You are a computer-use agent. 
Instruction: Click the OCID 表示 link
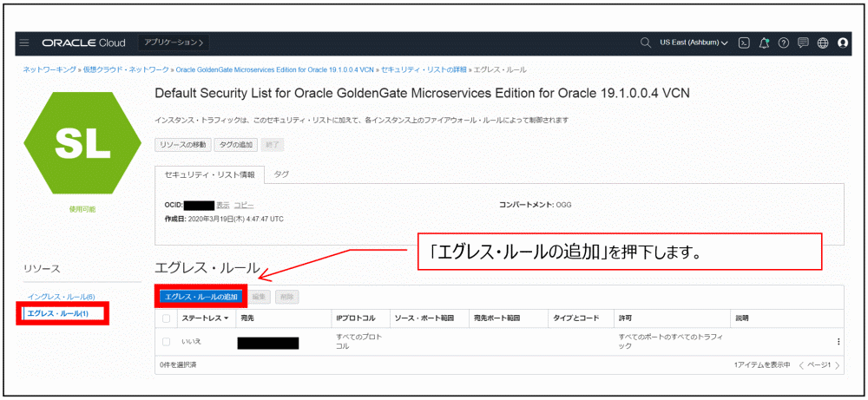[x=222, y=206]
